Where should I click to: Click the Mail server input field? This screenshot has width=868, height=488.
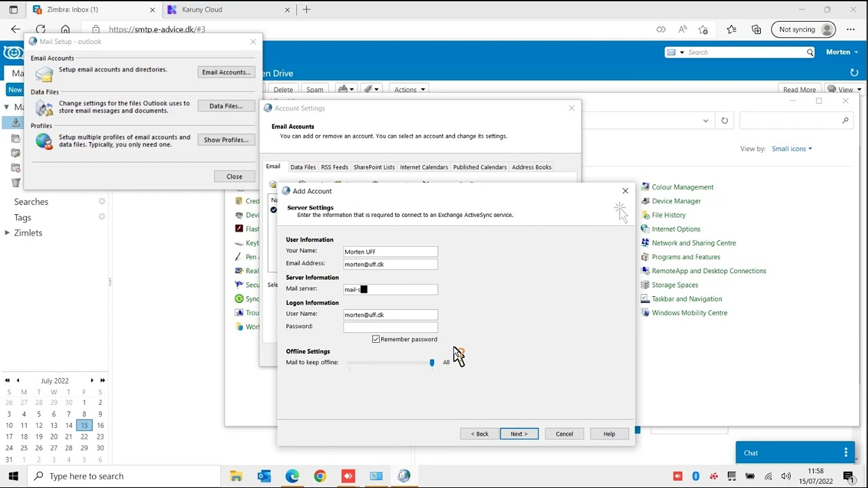click(391, 289)
